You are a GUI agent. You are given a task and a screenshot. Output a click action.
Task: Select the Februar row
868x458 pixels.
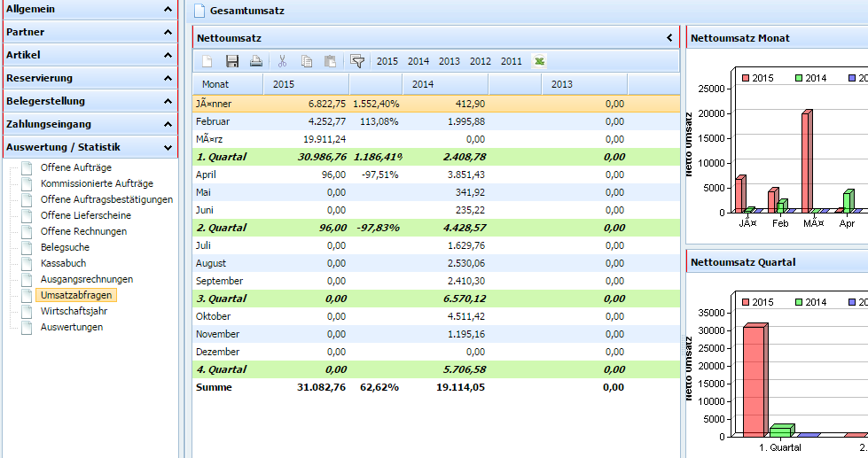[436, 121]
